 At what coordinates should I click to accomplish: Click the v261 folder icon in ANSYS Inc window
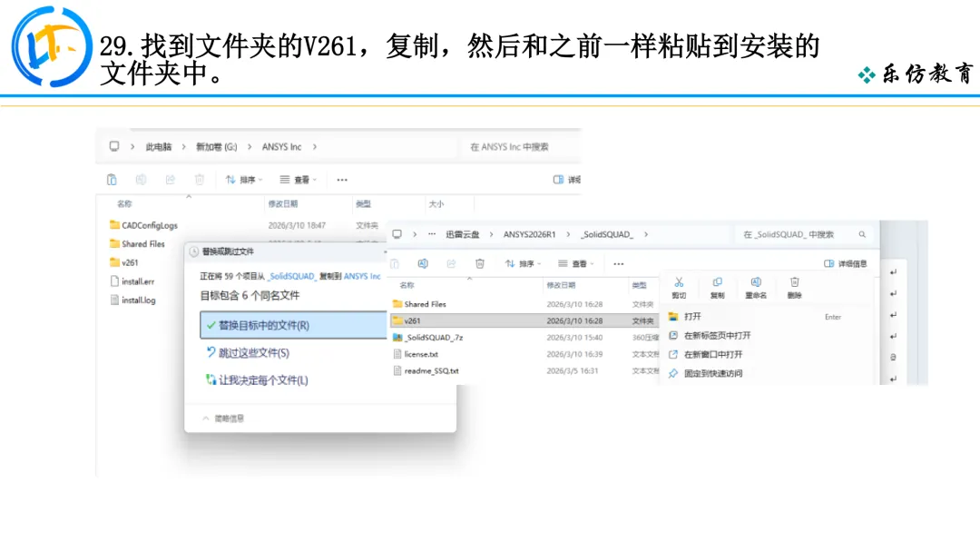point(114,262)
